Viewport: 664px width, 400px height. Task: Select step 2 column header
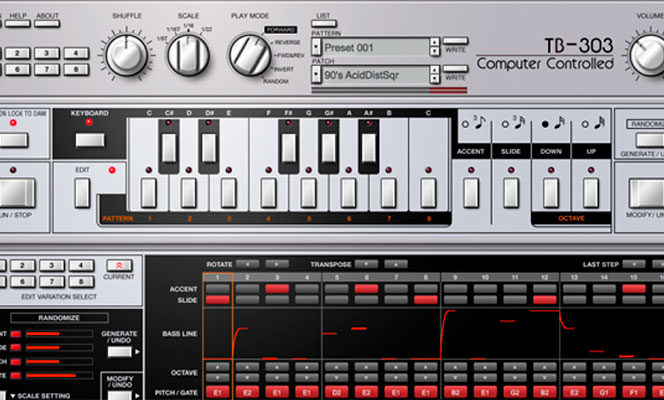247,277
